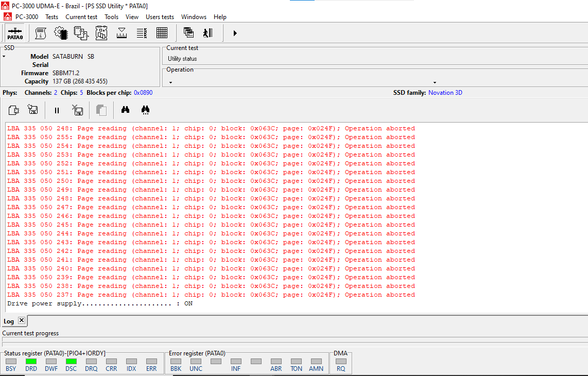Select the LBA 335 050 255 log line
Screen dimensions: 588x376
coord(211,138)
